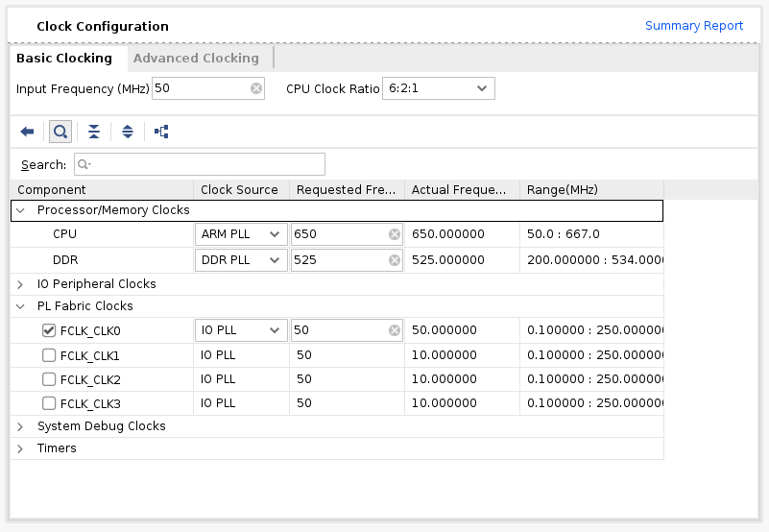Image resolution: width=769 pixels, height=532 pixels.
Task: Click the CPU actual frequency 650.000000
Action: coord(448,234)
